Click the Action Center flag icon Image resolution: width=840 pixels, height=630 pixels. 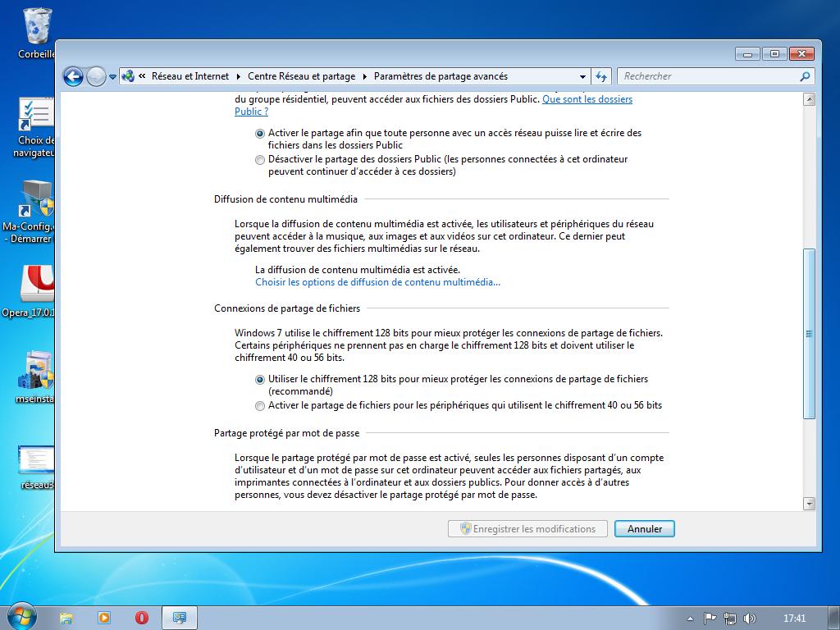click(x=710, y=619)
